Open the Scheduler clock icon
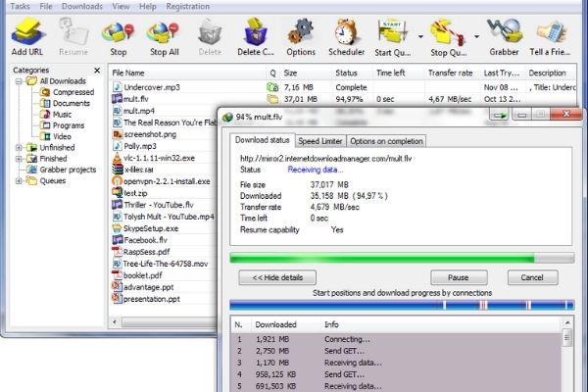The width and height of the screenshot is (588, 392). pyautogui.click(x=346, y=32)
